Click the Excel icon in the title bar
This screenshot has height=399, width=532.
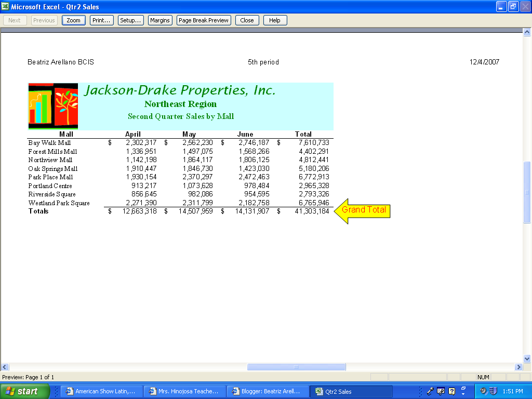pos(5,6)
